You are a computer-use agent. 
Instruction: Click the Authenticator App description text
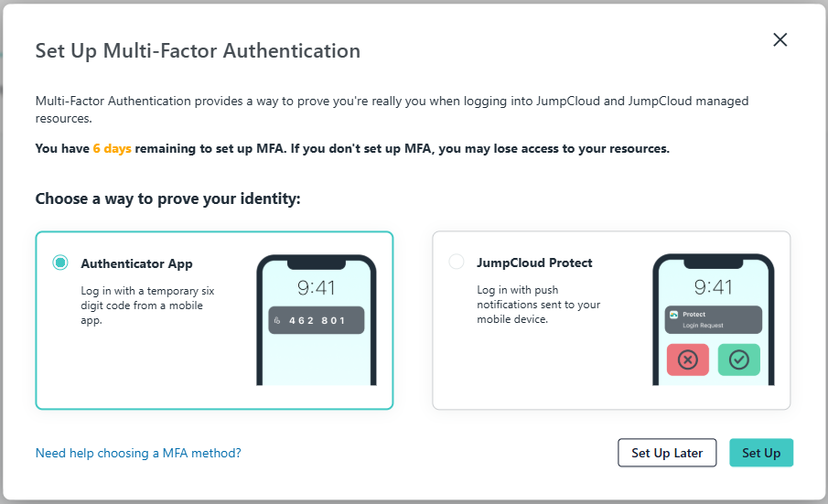pyautogui.click(x=147, y=306)
